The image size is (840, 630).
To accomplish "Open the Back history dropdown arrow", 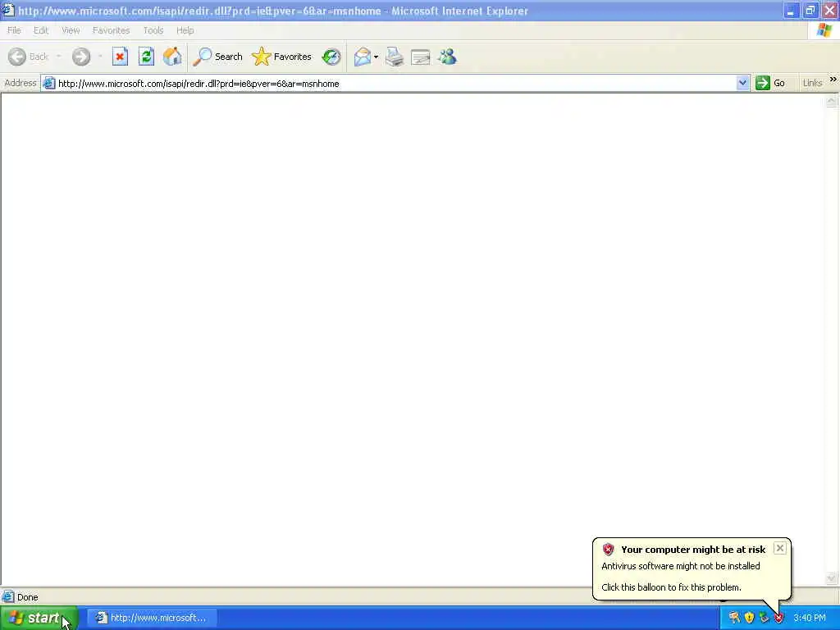I will coord(58,57).
